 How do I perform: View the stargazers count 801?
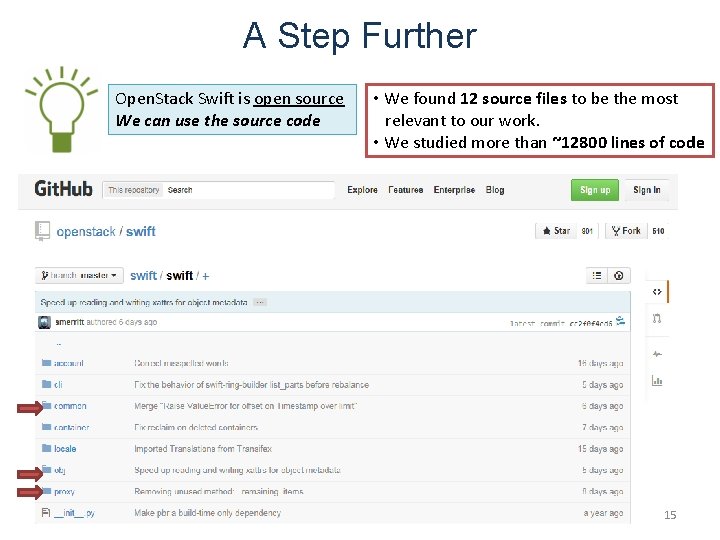[x=587, y=231]
